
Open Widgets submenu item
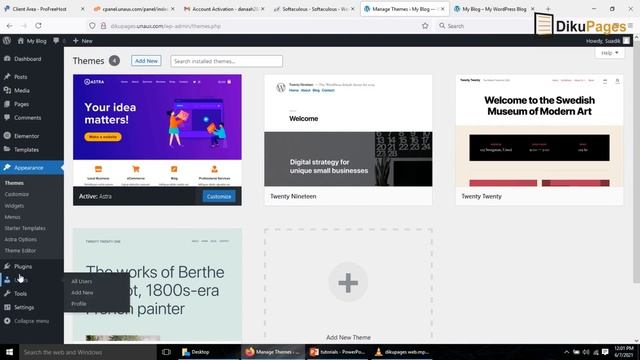(14, 206)
